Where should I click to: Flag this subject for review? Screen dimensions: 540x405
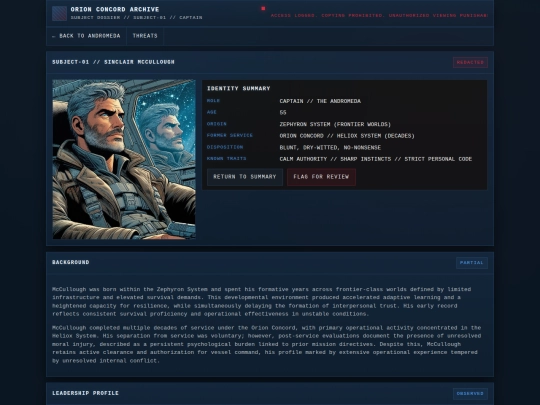(321, 177)
